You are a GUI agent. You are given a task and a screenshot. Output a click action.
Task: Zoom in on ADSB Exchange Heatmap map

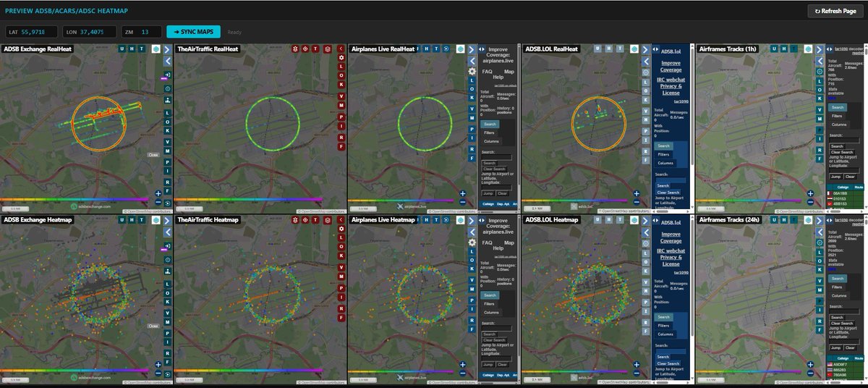(x=158, y=365)
